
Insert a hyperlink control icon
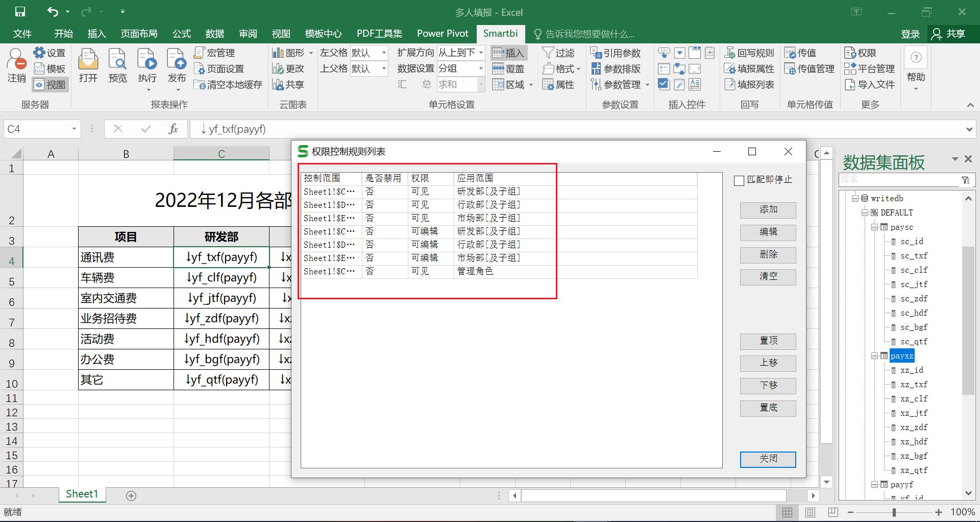tap(679, 84)
